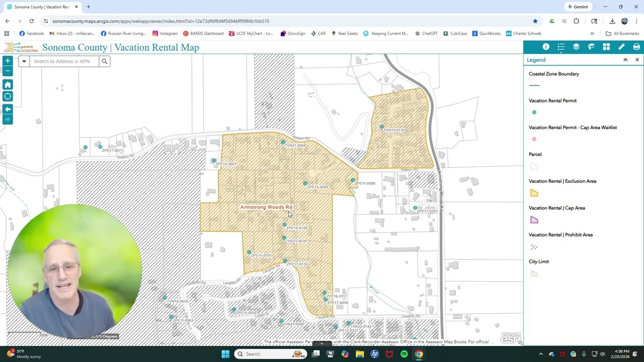Toggle the bookmark star for this page

535,21
